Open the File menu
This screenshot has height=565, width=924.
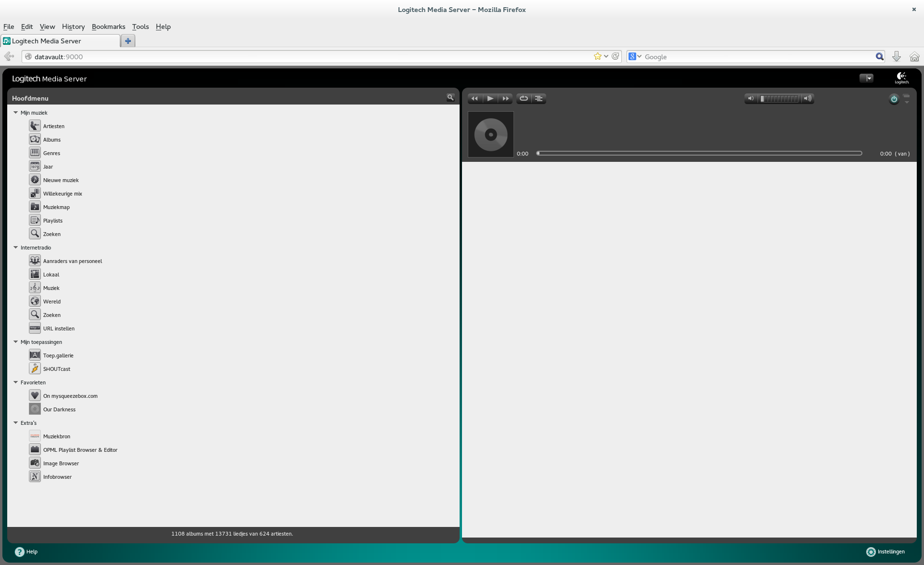(9, 26)
